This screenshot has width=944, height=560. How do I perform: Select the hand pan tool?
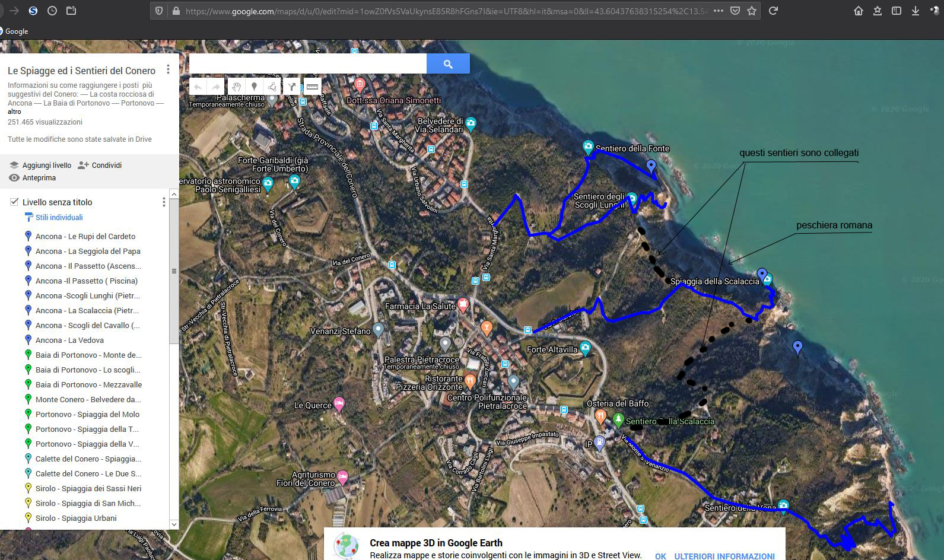pos(236,87)
